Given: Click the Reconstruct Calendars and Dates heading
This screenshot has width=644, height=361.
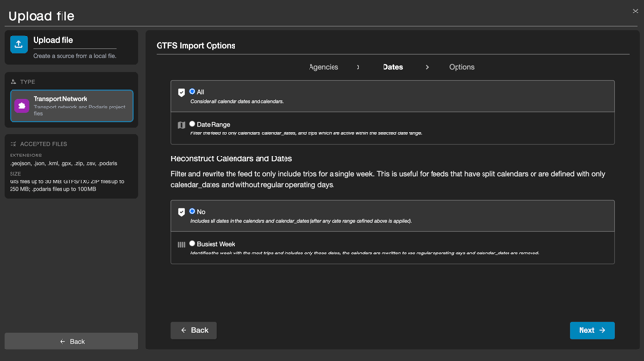Looking at the screenshot, I should coord(232,158).
